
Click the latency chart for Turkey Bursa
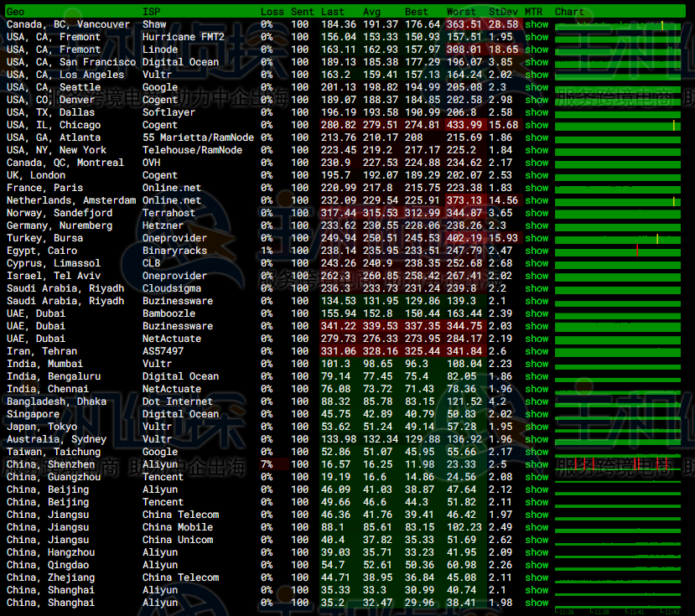617,238
